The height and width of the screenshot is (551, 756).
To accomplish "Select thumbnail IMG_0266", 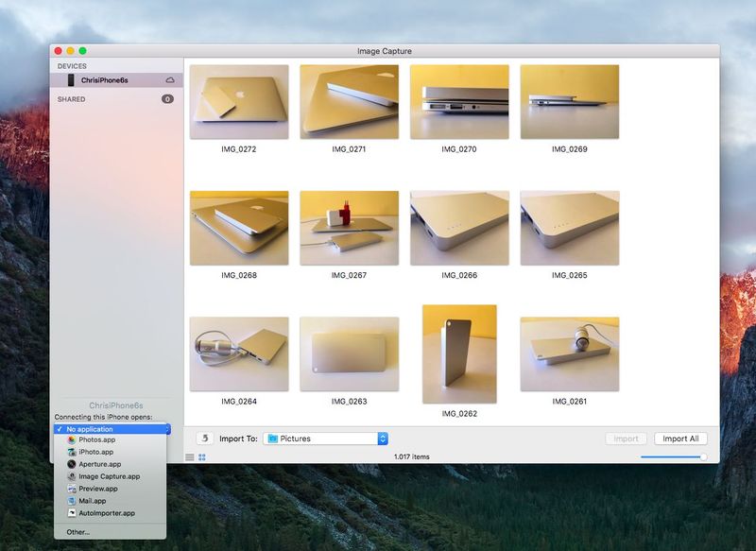I will point(459,228).
